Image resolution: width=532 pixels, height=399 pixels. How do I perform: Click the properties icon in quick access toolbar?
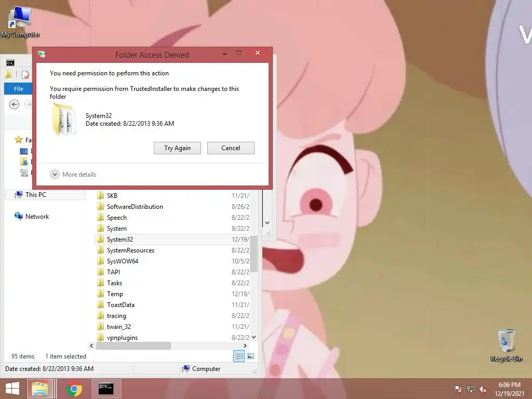click(x=25, y=74)
